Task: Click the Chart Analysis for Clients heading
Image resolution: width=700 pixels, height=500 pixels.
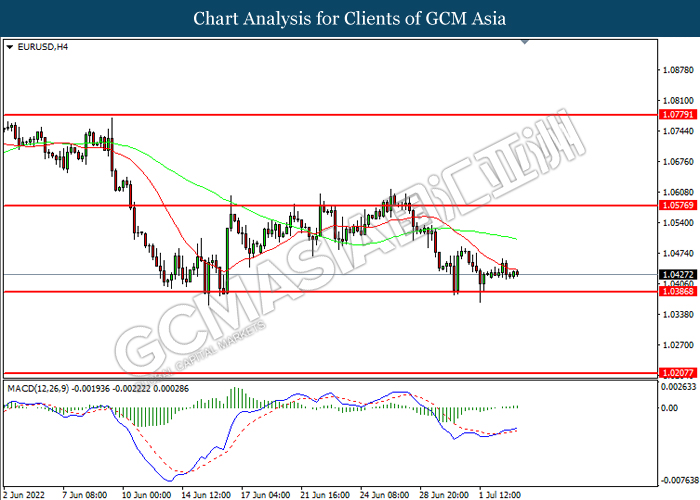Action: pyautogui.click(x=350, y=18)
